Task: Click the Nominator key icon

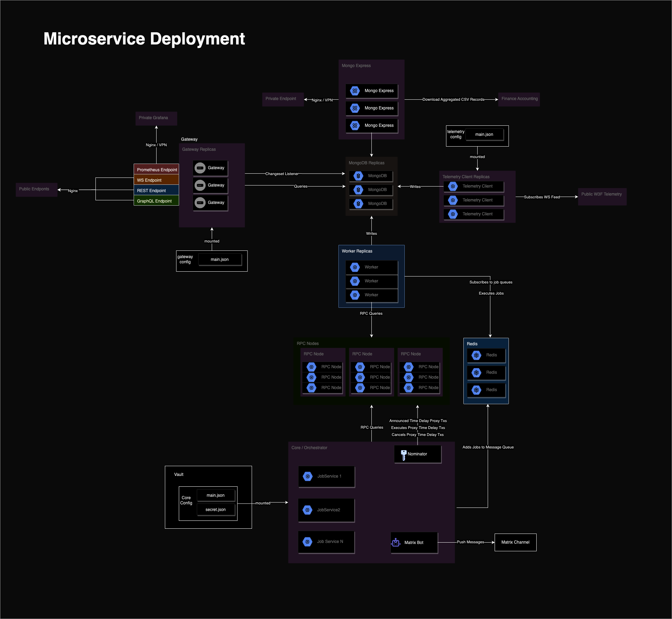Action: 403,455
